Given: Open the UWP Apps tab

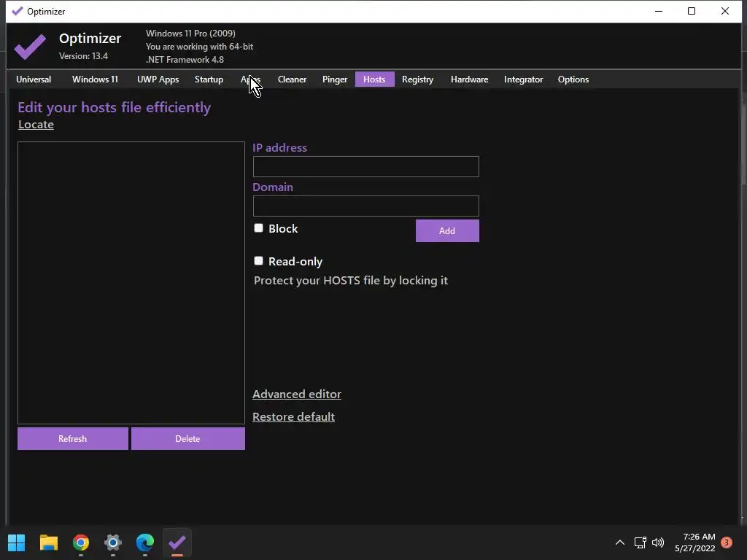Looking at the screenshot, I should (158, 79).
